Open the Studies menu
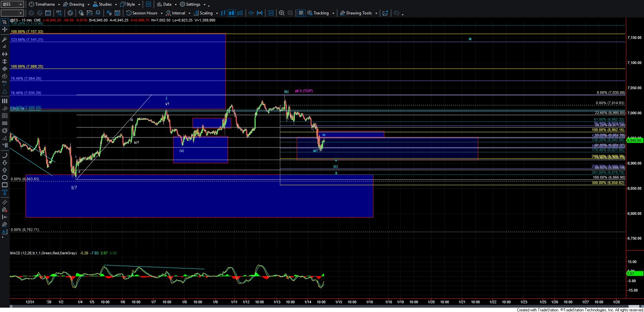644x312 pixels. pos(105,4)
